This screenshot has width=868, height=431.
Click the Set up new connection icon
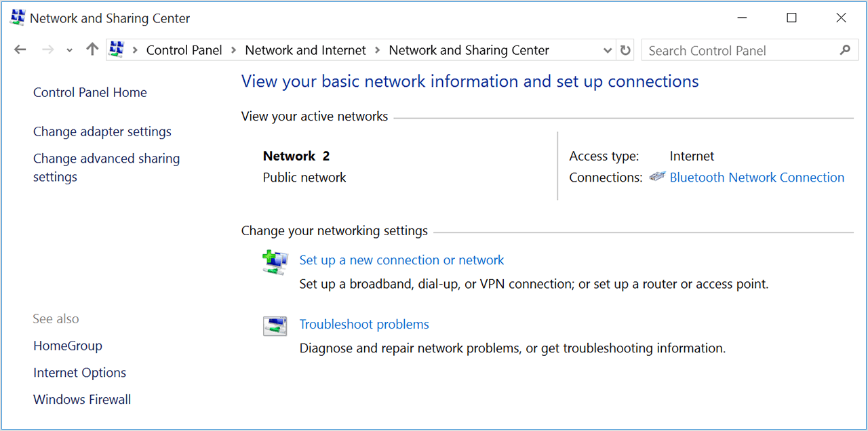tap(275, 262)
